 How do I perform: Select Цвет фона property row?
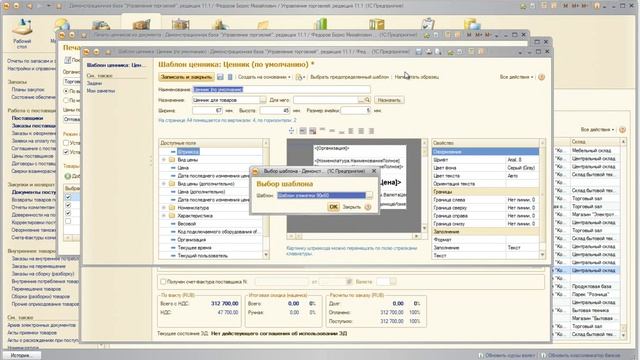[x=485, y=168]
